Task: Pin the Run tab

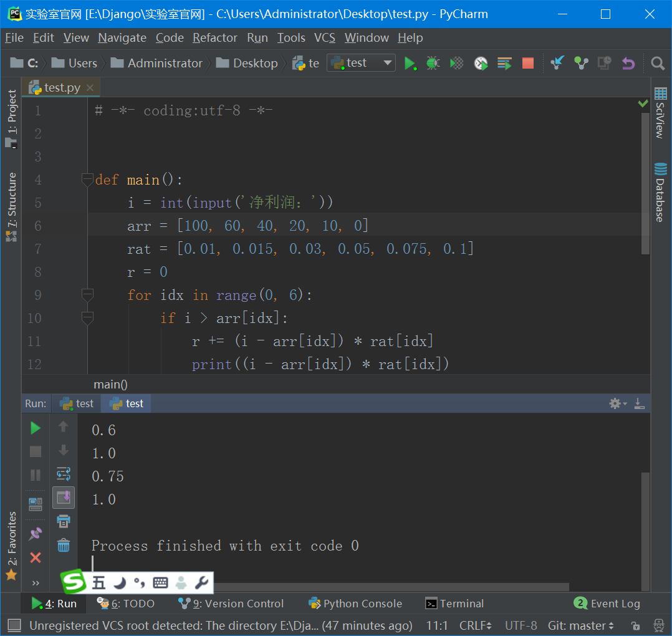Action: coord(36,534)
